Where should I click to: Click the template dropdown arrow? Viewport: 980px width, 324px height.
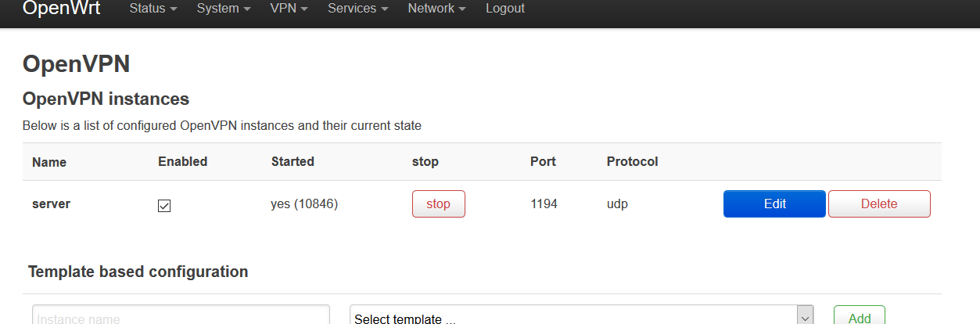(x=805, y=317)
